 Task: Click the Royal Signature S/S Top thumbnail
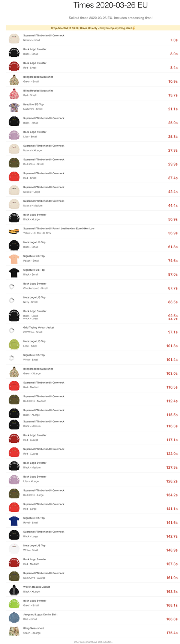tap(14, 520)
